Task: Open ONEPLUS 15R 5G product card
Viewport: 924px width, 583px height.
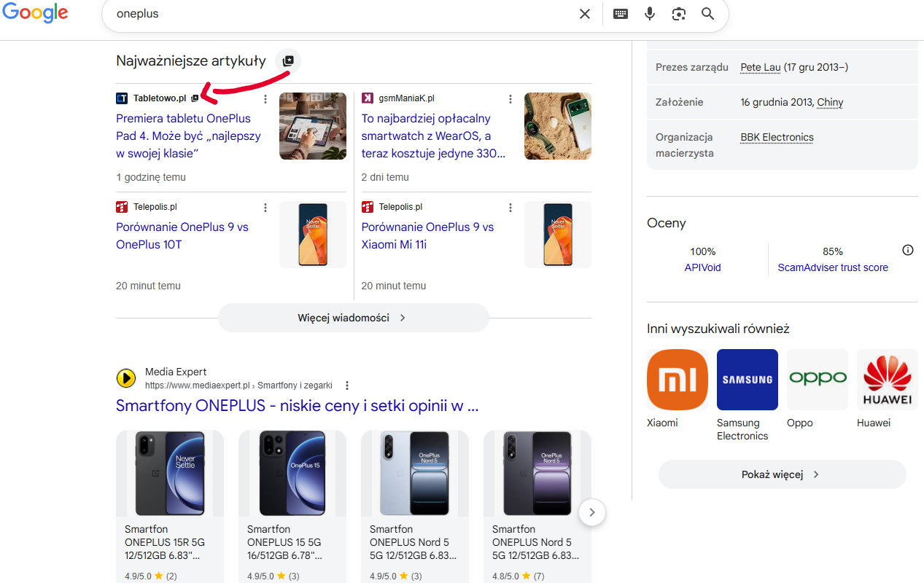Action: pyautogui.click(x=170, y=506)
